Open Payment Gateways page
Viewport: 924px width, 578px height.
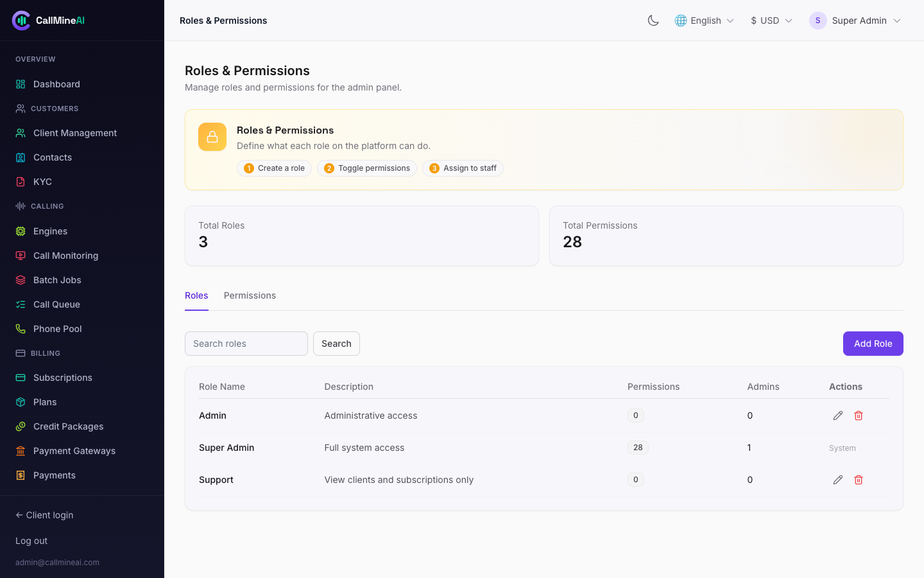click(x=82, y=451)
